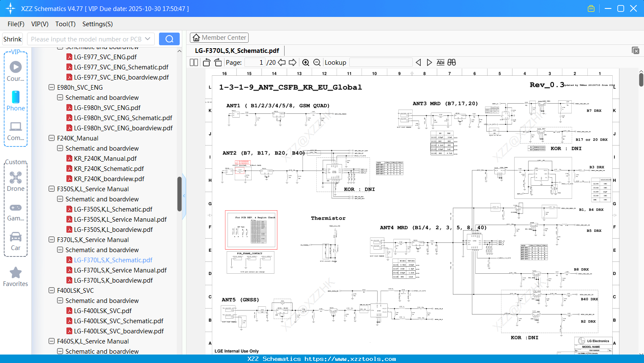The width and height of the screenshot is (644, 363).
Task: Rotate the page clockwise
Action: pos(217,62)
